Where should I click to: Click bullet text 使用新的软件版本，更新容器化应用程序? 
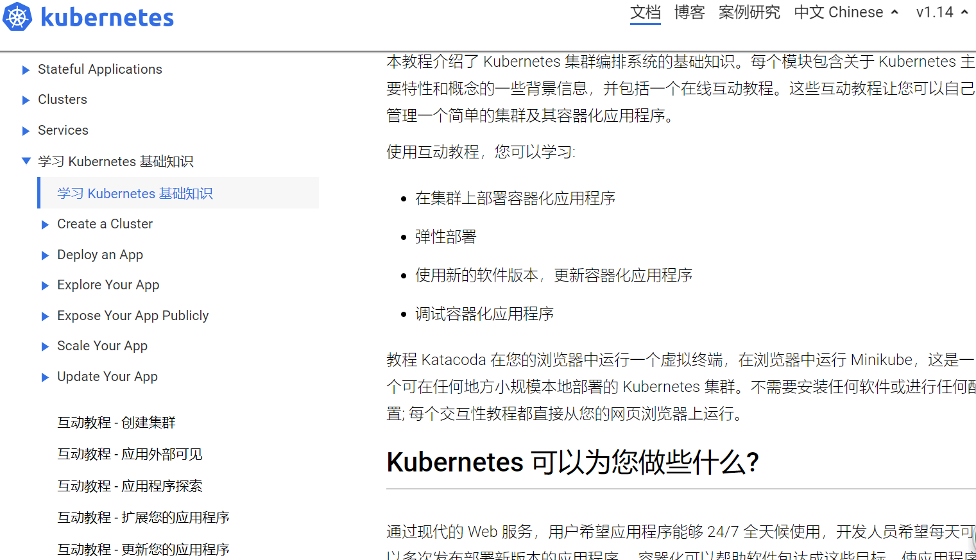coord(554,275)
